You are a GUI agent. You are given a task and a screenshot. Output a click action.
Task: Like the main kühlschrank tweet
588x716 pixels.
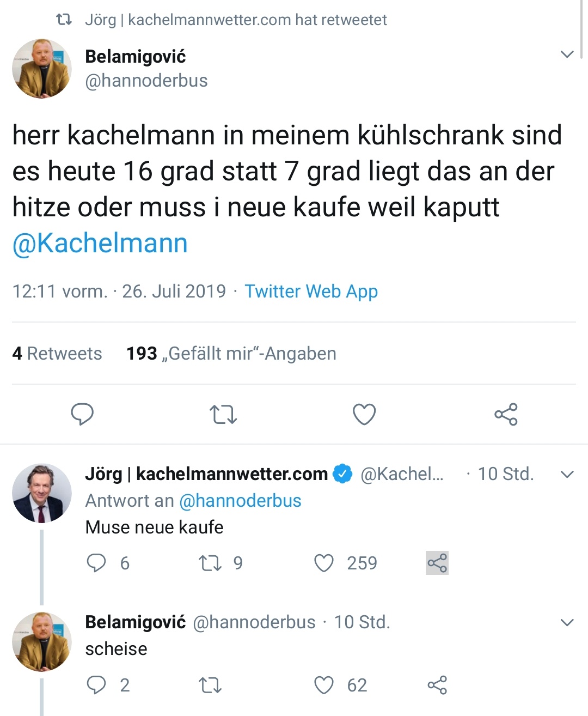pyautogui.click(x=364, y=415)
